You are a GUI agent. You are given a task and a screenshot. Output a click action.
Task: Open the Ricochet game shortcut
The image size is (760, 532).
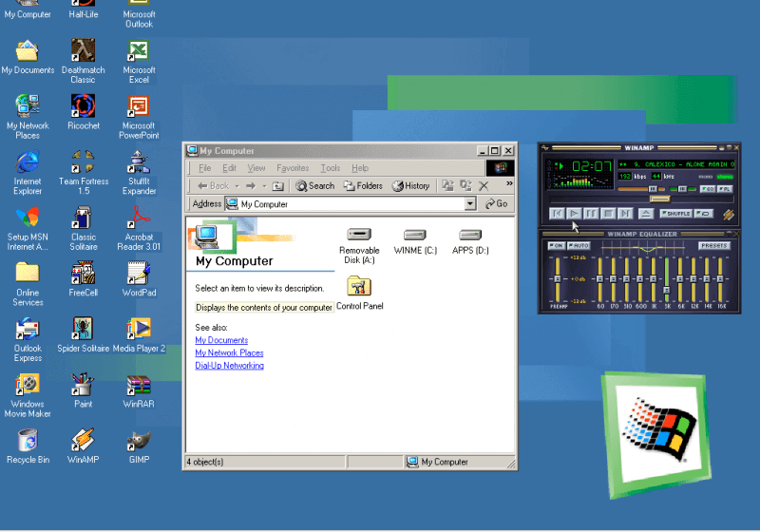[x=83, y=112]
